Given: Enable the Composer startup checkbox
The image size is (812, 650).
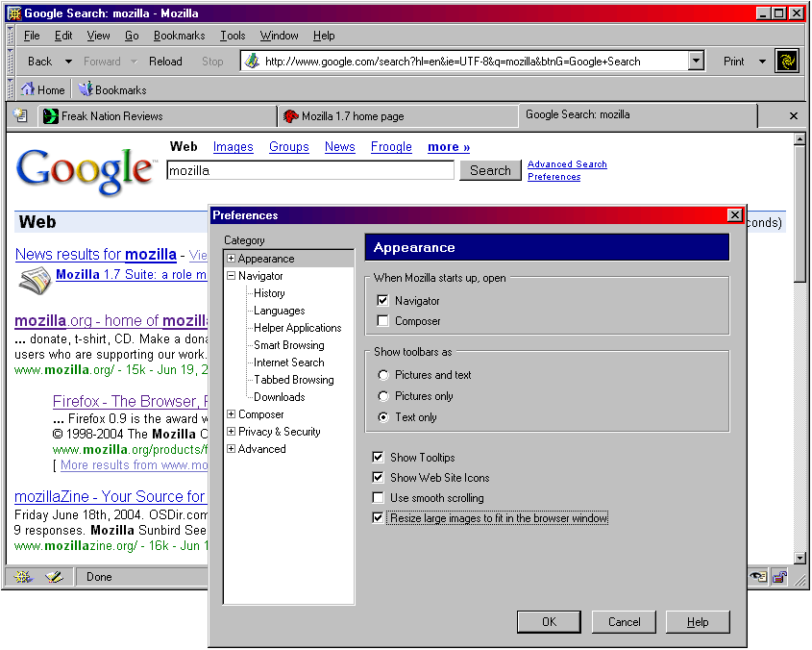Looking at the screenshot, I should point(383,321).
